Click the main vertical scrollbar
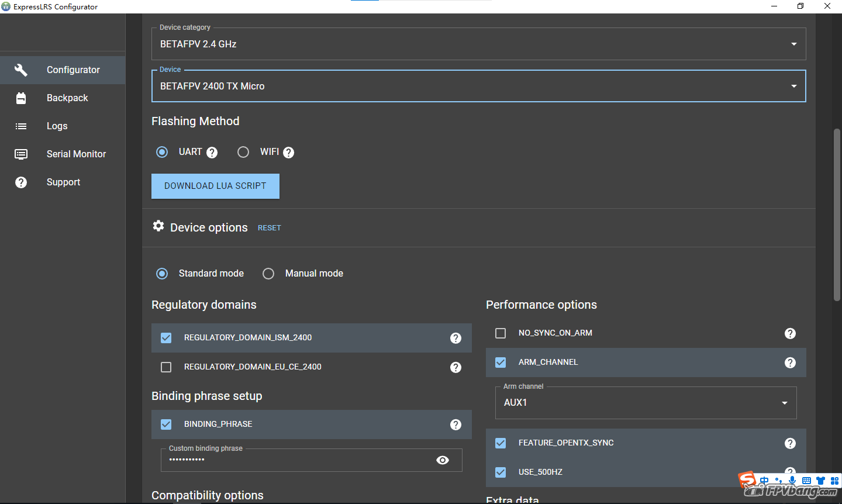The width and height of the screenshot is (842, 504). point(837,215)
